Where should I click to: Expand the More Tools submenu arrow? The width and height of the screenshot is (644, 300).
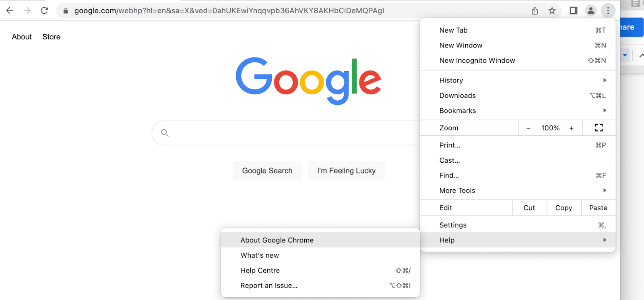(605, 190)
